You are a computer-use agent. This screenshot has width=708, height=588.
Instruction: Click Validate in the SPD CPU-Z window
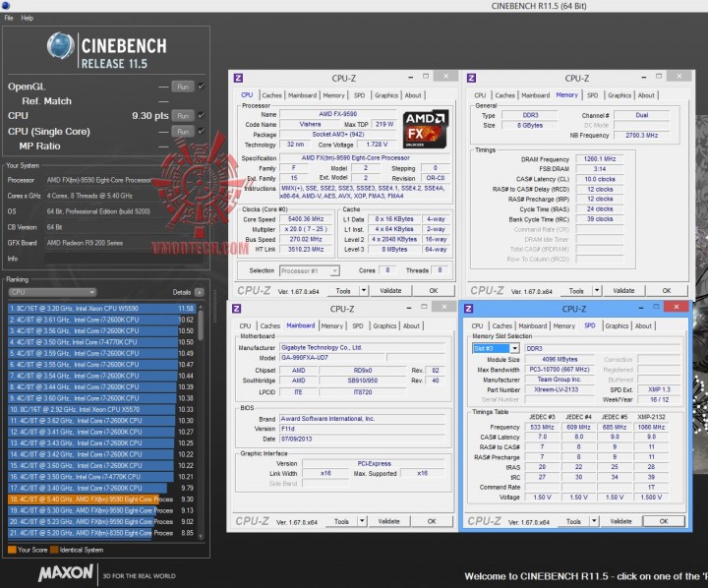point(620,521)
